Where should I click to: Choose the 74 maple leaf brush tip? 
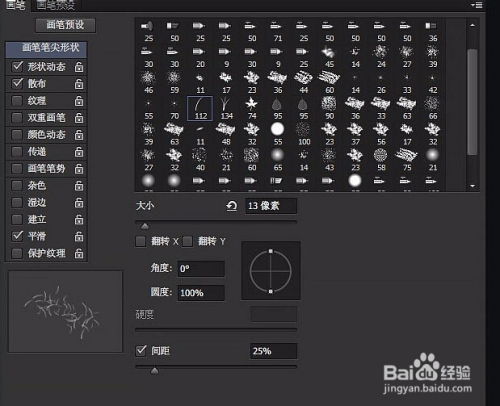coord(252,108)
